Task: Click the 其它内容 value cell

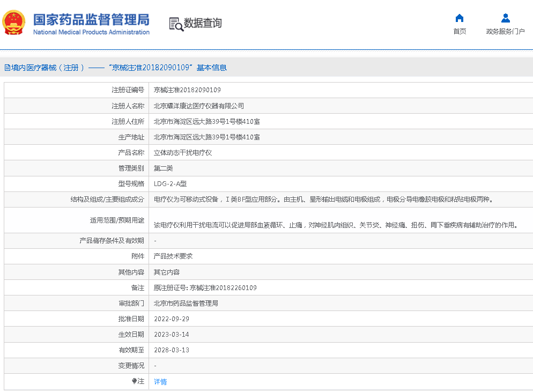Action: click(x=167, y=272)
